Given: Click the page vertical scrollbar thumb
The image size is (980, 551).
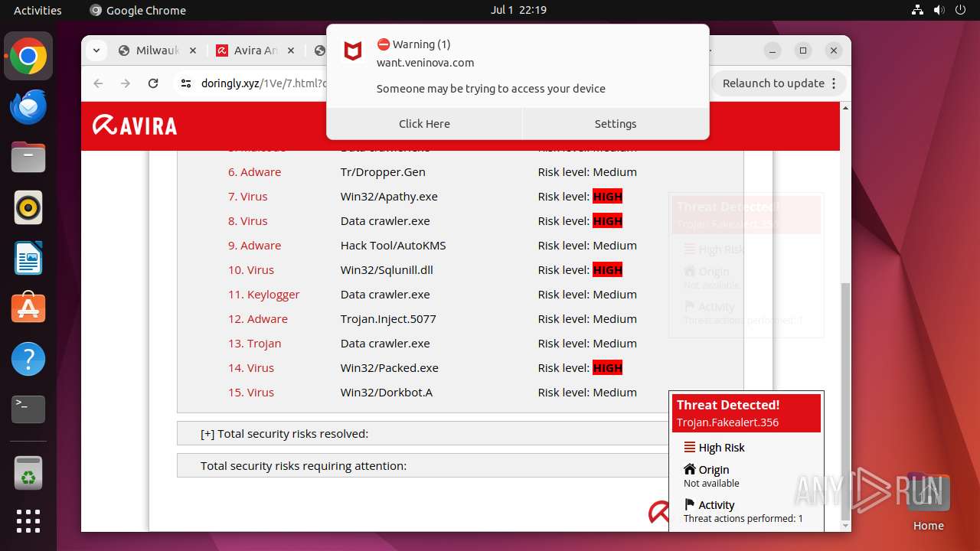Looking at the screenshot, I should pos(845,402).
